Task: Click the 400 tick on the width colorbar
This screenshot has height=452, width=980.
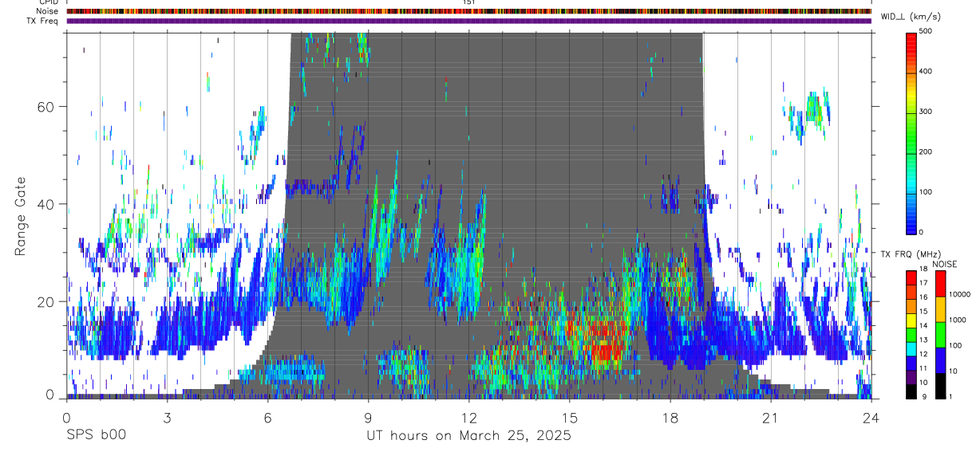Action: [x=927, y=71]
